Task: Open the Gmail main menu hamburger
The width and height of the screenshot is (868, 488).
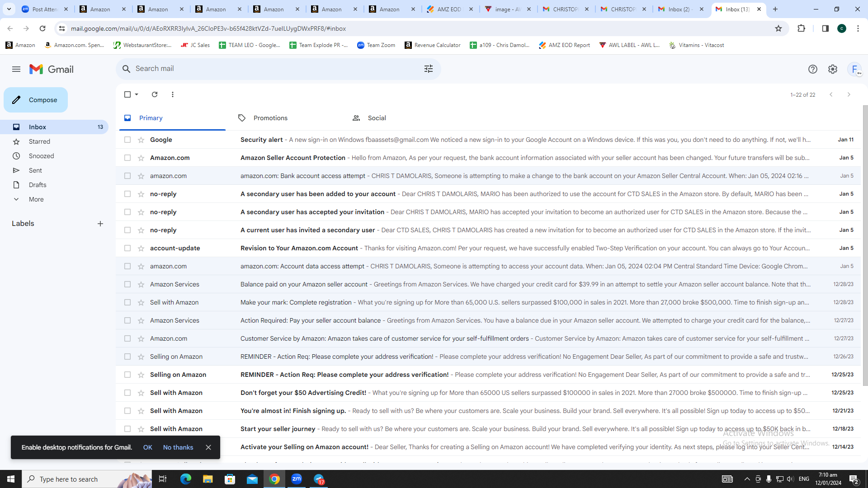Action: coord(16,69)
